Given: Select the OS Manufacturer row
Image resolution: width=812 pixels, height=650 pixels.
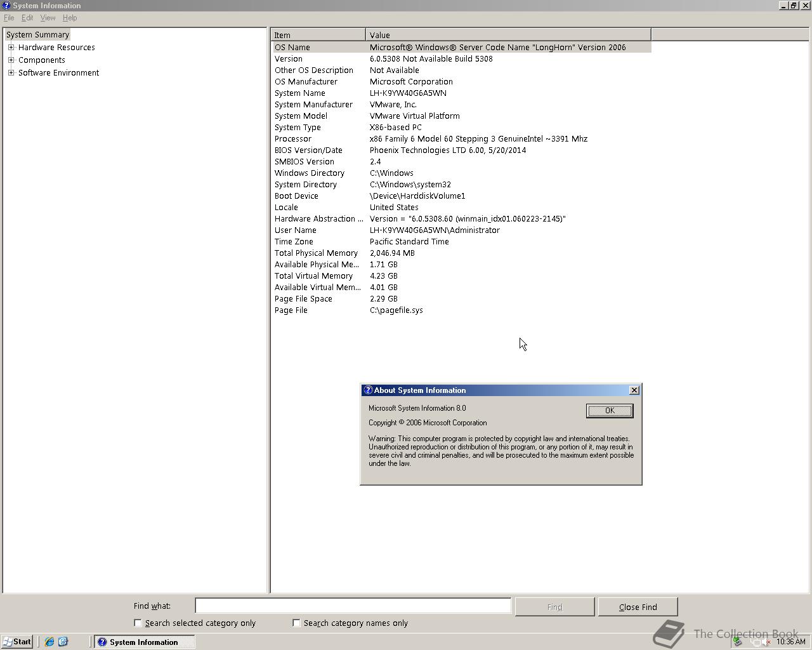Looking at the screenshot, I should (462, 81).
